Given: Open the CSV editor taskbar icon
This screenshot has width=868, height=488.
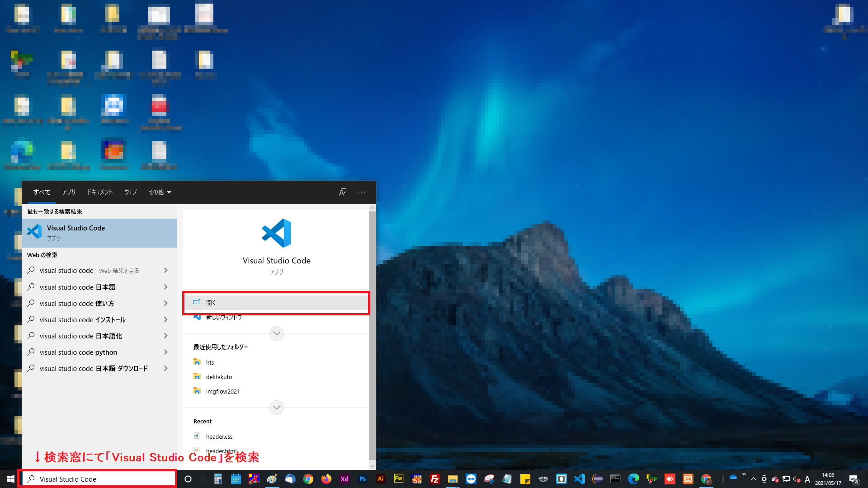Looking at the screenshot, I should pyautogui.click(x=416, y=479).
